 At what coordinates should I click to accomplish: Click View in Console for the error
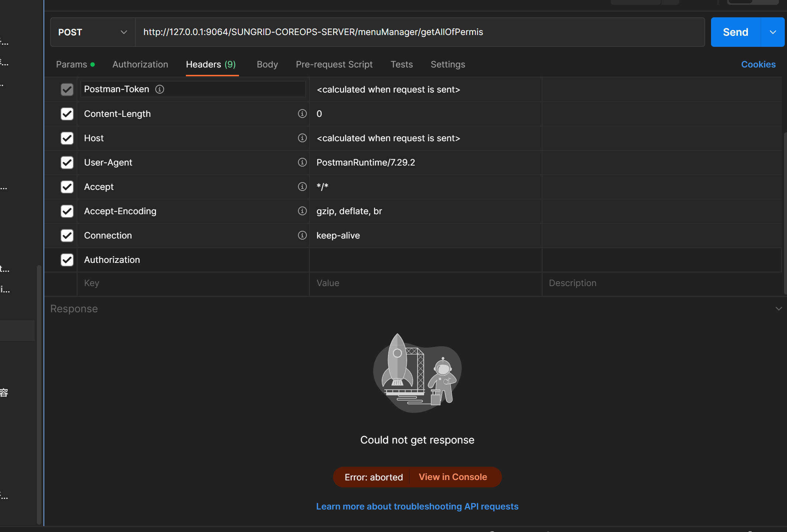(453, 477)
